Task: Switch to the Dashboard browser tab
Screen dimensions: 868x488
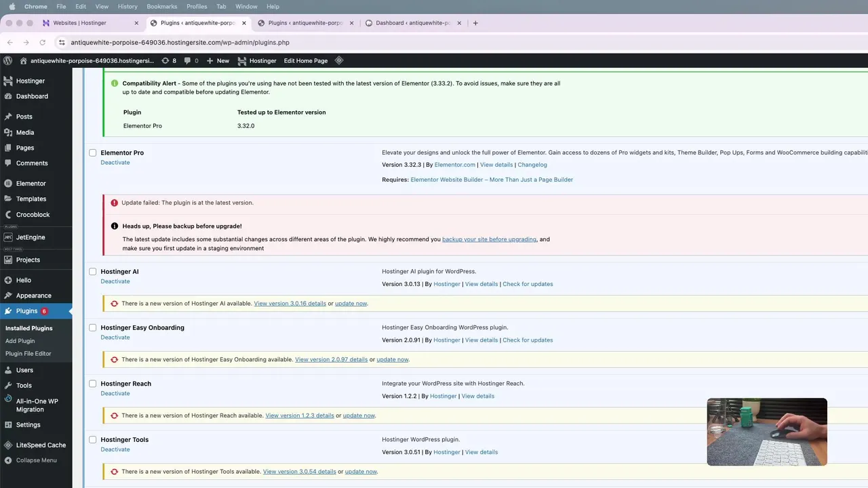Action: (413, 23)
